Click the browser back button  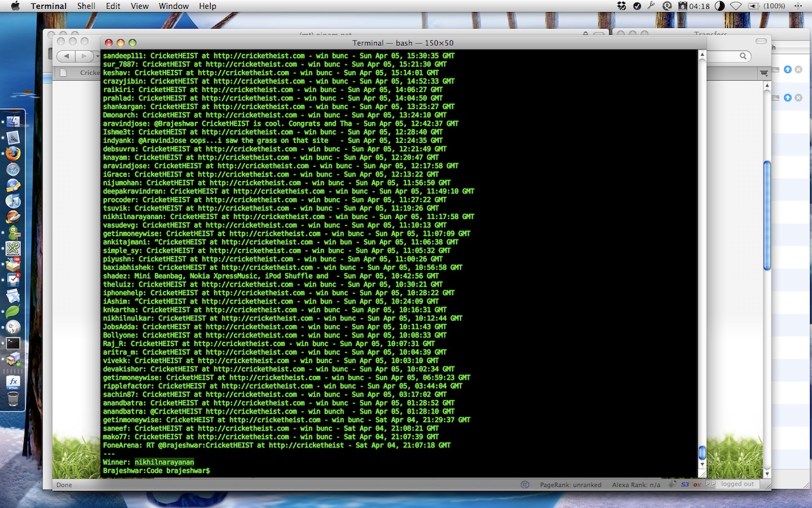click(67, 57)
